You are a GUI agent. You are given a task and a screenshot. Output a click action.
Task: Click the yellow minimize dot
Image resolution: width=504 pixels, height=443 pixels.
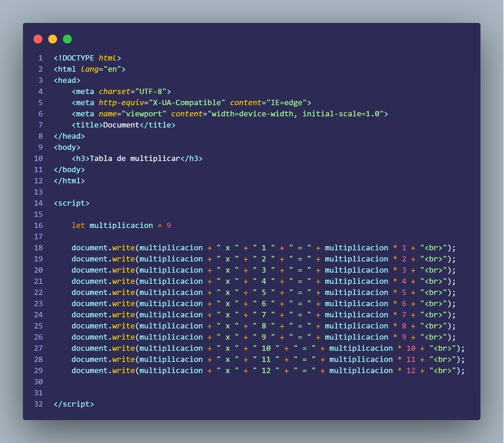(53, 39)
